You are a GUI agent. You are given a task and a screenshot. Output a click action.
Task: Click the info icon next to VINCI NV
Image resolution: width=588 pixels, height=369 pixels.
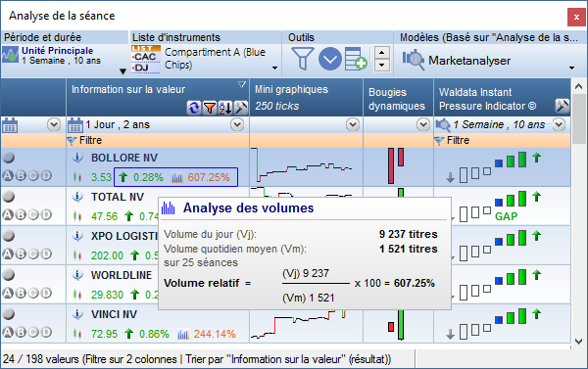pos(77,314)
